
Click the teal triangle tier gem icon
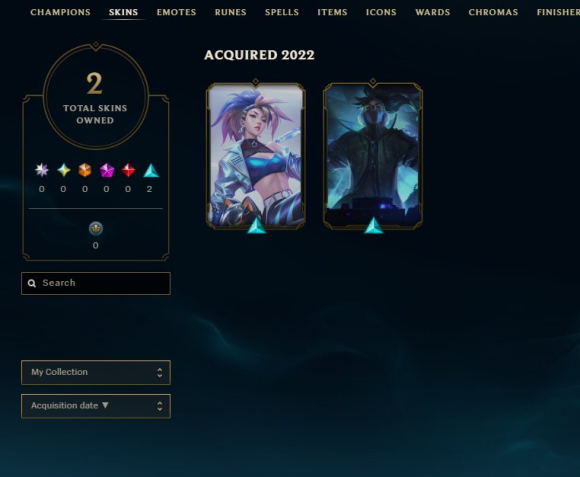click(x=151, y=170)
